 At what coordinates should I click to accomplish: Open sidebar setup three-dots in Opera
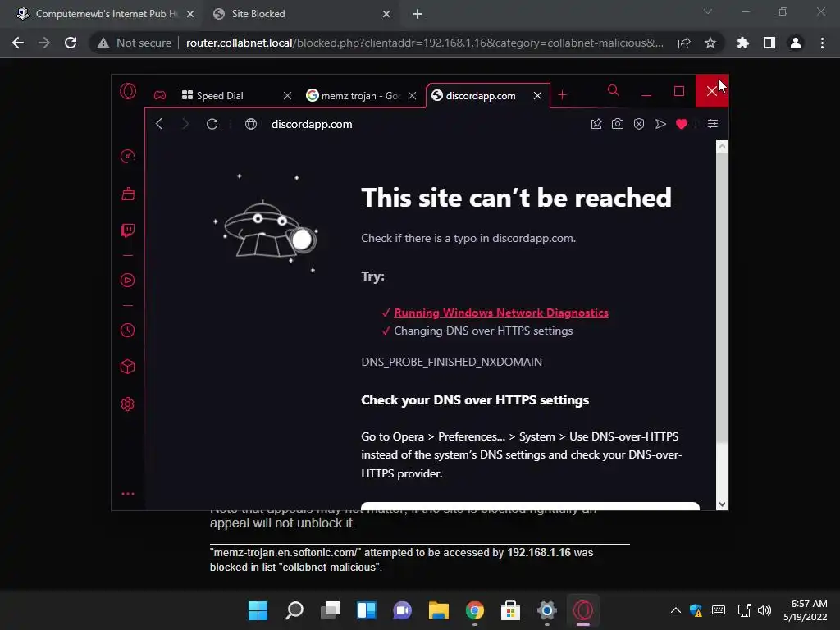(x=127, y=494)
